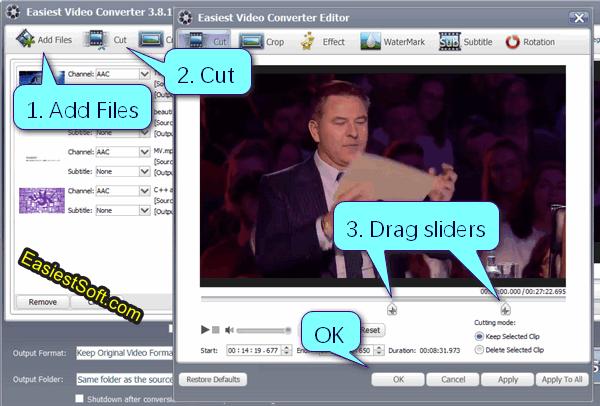
Task: Switch to the Effect tab
Action: [322, 41]
